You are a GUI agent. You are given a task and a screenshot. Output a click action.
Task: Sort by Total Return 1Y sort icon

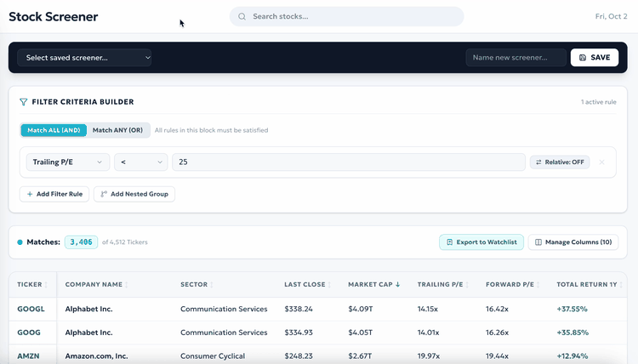621,285
